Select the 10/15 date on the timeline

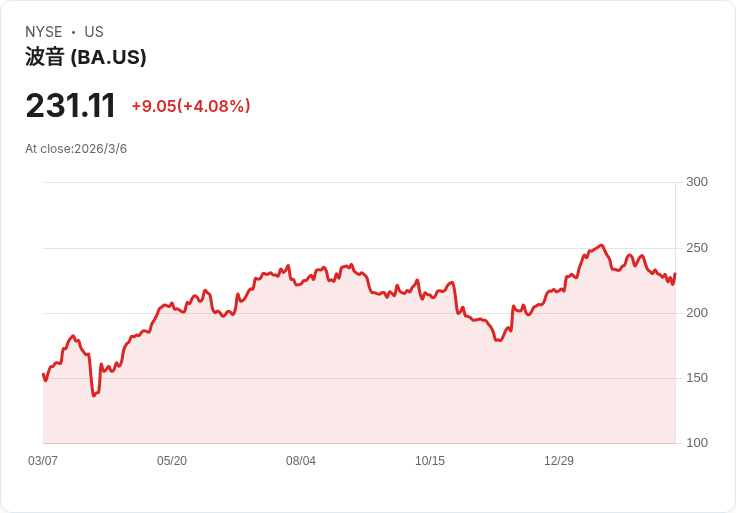click(430, 461)
